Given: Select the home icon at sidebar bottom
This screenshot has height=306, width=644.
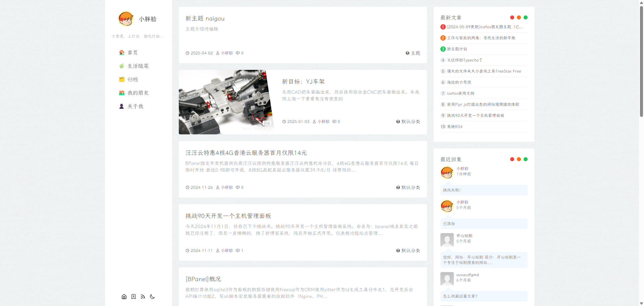Looking at the screenshot, I should pyautogui.click(x=124, y=297).
